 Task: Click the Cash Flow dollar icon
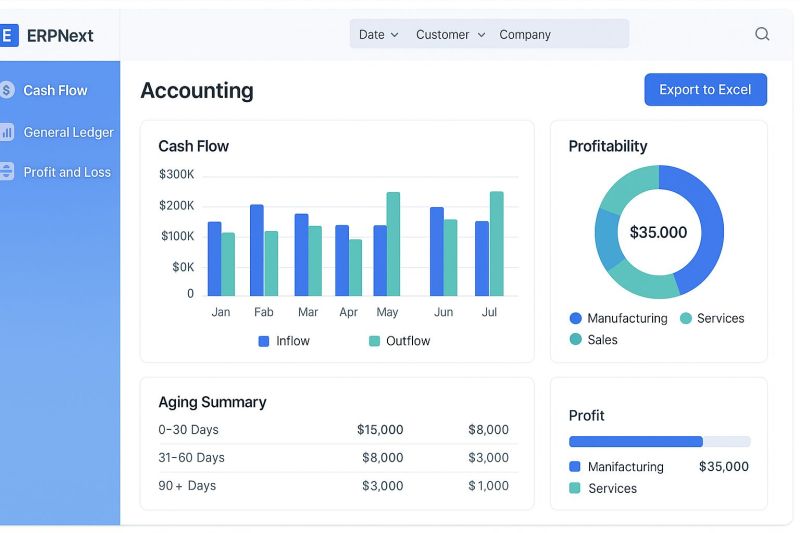[x=8, y=90]
